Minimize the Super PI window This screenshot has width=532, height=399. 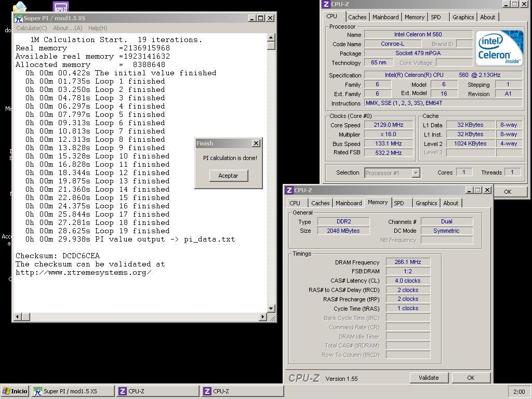click(x=252, y=18)
